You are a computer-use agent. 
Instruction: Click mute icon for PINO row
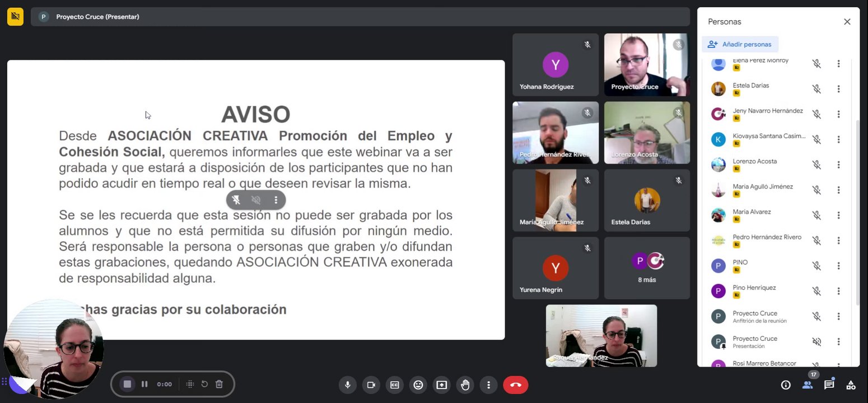click(816, 266)
